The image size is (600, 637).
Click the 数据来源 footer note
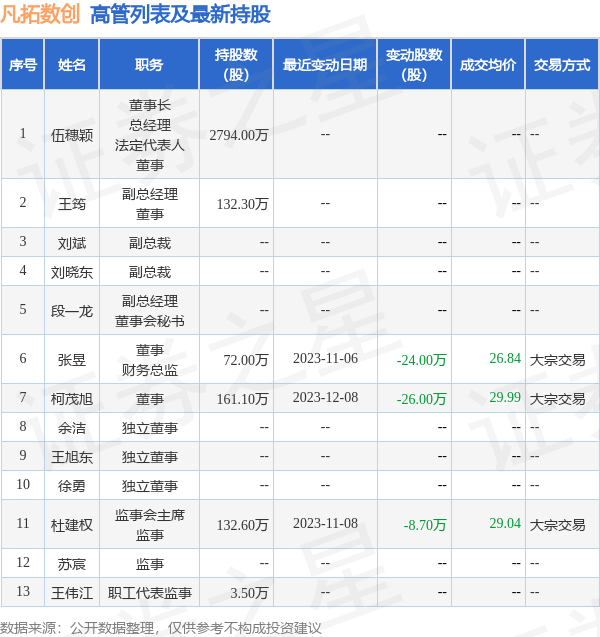coord(160,627)
